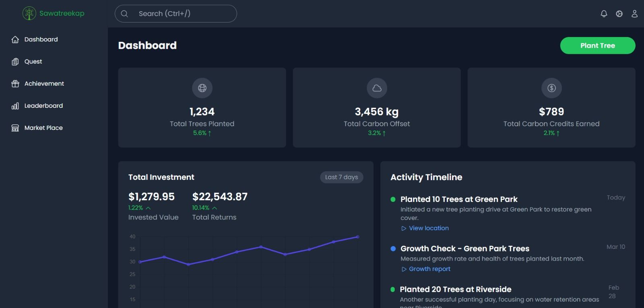Click the Sawatreekap brand name
Screen dimensions: 644x308
pyautogui.click(x=62, y=13)
